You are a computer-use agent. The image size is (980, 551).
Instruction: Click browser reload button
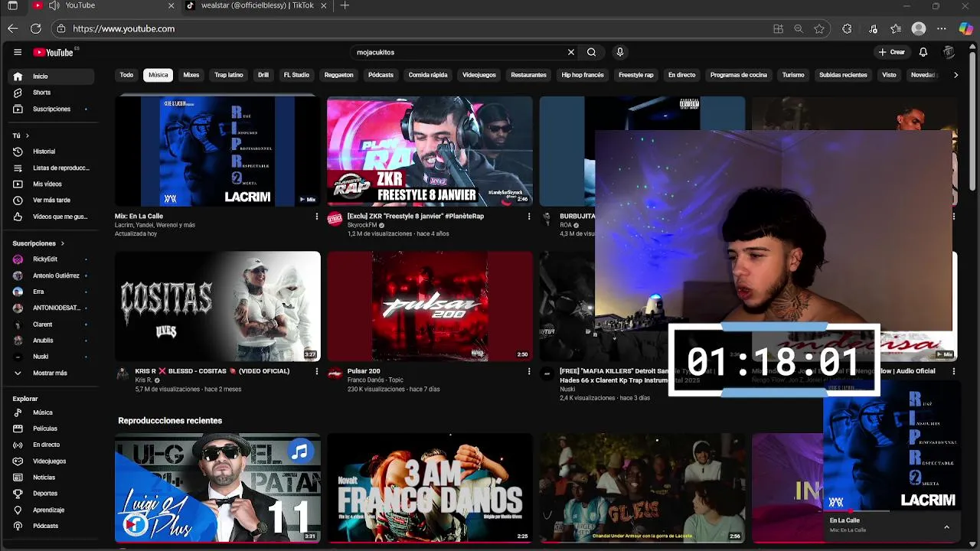[x=35, y=28]
